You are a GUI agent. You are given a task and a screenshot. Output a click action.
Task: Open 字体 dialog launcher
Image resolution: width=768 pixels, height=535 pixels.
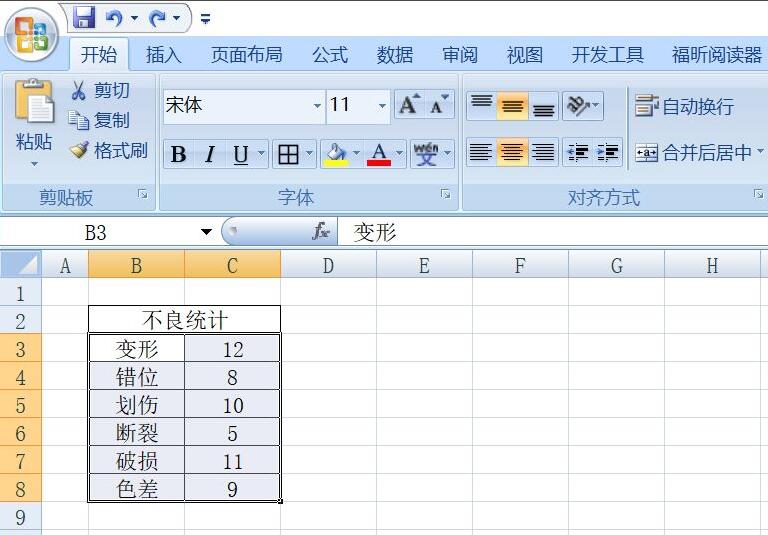point(446,195)
